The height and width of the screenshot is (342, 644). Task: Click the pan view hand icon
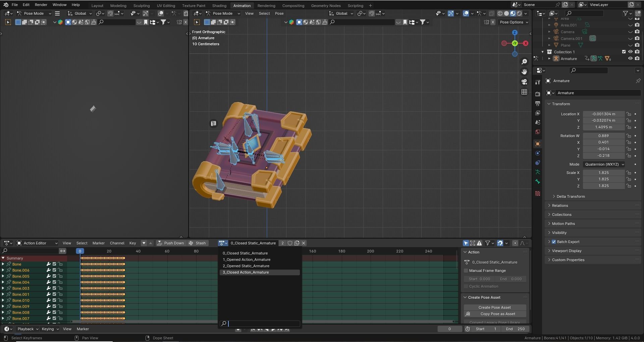(x=524, y=72)
